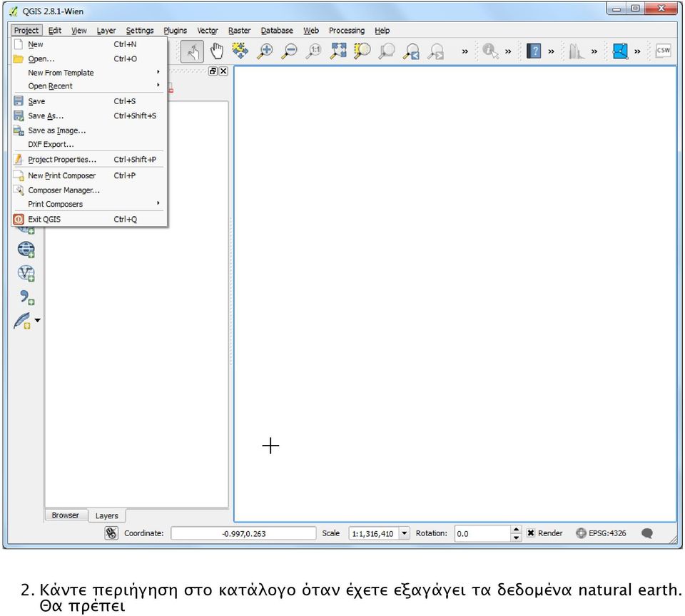Click the raster histogram toolbar icon
685x616 pixels.
(577, 51)
